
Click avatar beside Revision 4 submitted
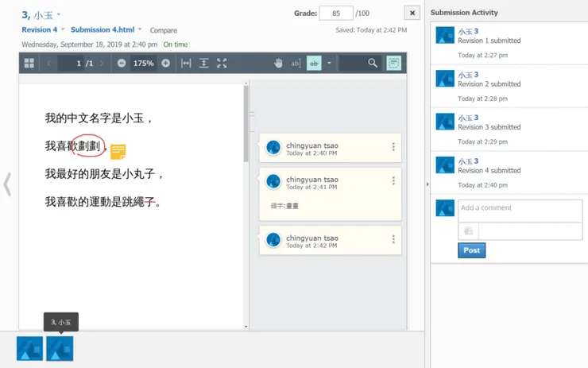(445, 165)
